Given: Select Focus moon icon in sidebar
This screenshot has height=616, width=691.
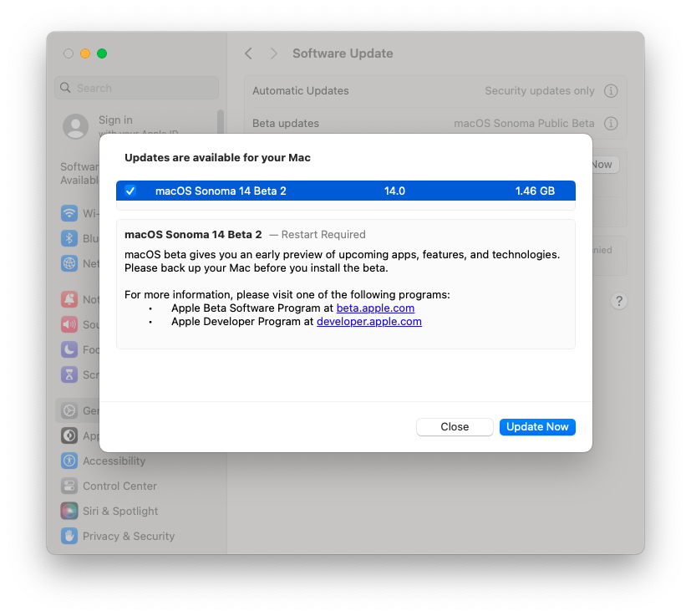Looking at the screenshot, I should [x=69, y=349].
